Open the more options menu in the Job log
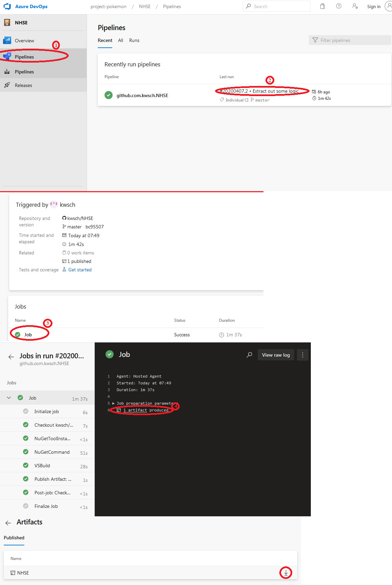392x585 pixels. pyautogui.click(x=303, y=355)
